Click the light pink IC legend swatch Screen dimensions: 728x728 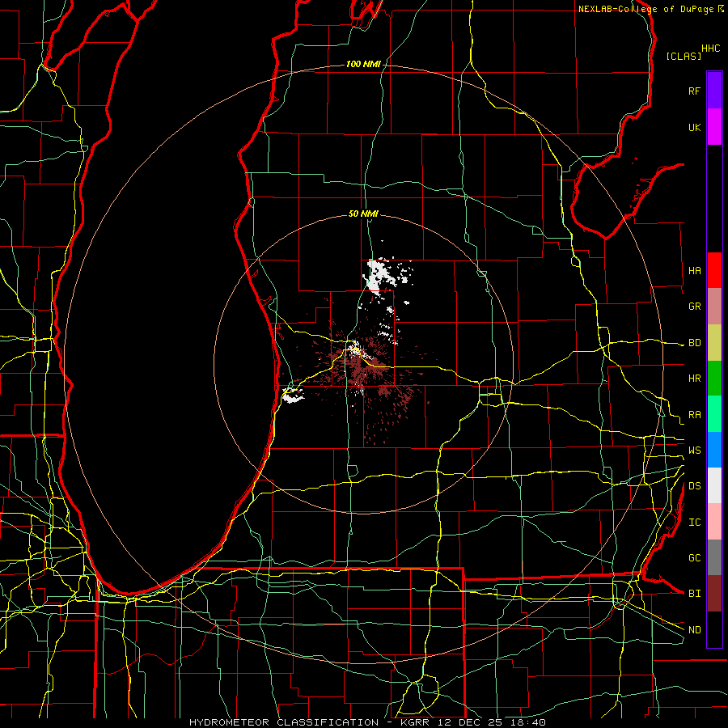(714, 522)
